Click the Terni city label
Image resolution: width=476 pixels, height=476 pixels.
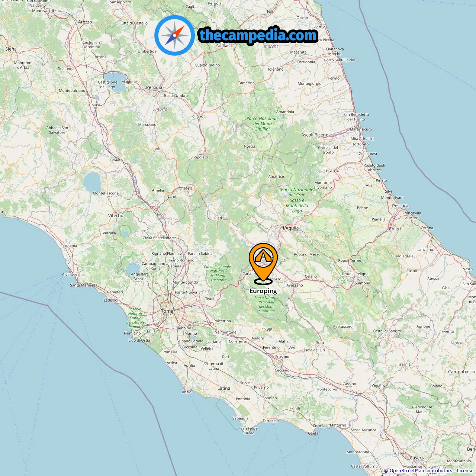point(189,189)
